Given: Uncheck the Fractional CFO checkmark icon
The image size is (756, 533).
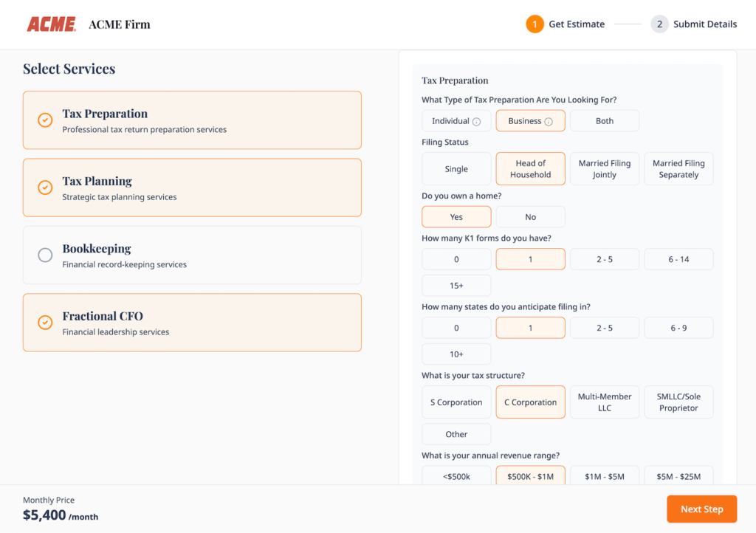Looking at the screenshot, I should (45, 322).
